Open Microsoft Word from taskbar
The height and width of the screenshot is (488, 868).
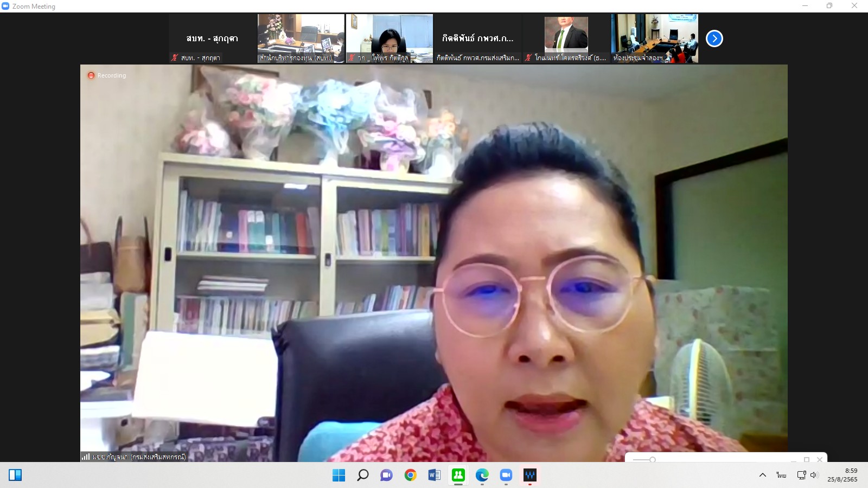(x=434, y=476)
